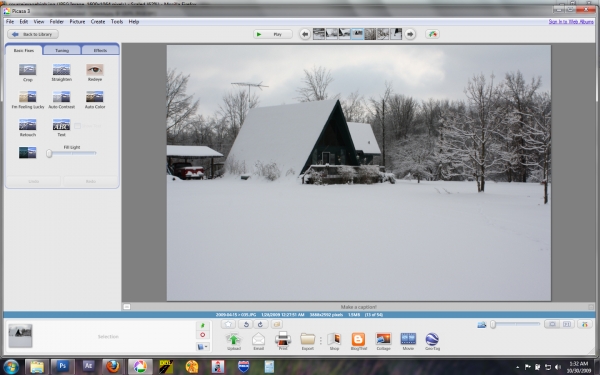Click the photo thumbnail in selection tray
This screenshot has width=600, height=375.
click(20, 336)
